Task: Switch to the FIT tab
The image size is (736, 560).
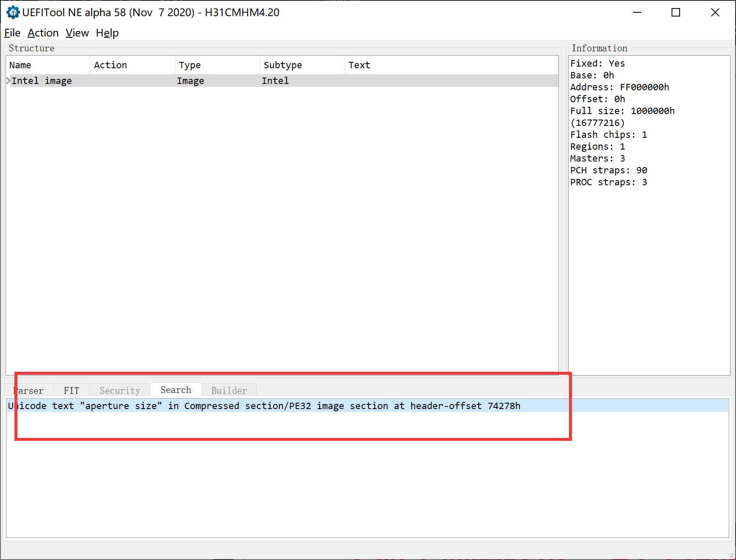Action: tap(71, 390)
